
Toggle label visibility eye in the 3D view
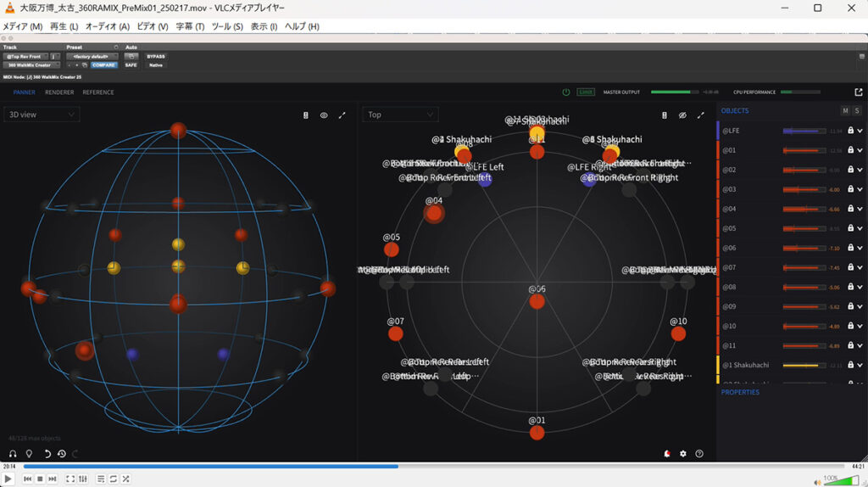pos(324,115)
